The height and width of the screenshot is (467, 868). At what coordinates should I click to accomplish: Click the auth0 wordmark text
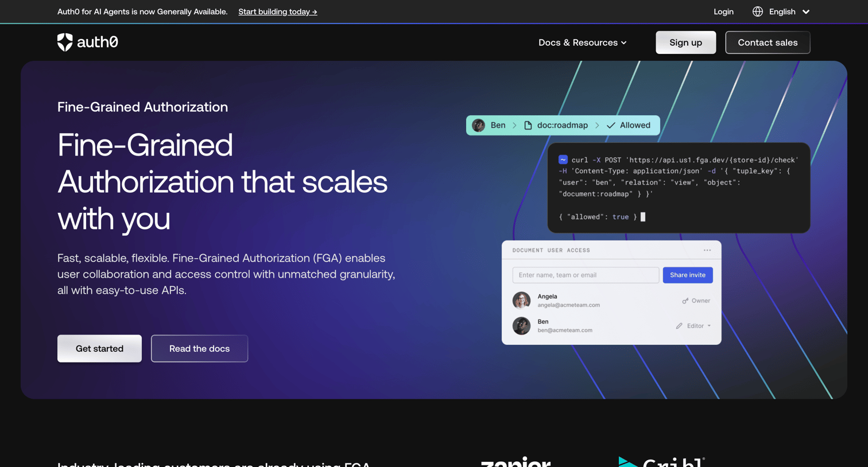98,42
